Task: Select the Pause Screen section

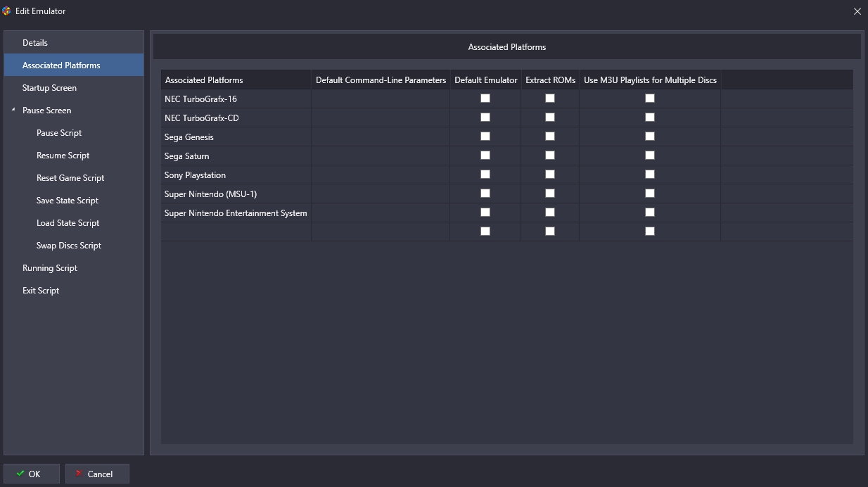Action: [74, 110]
